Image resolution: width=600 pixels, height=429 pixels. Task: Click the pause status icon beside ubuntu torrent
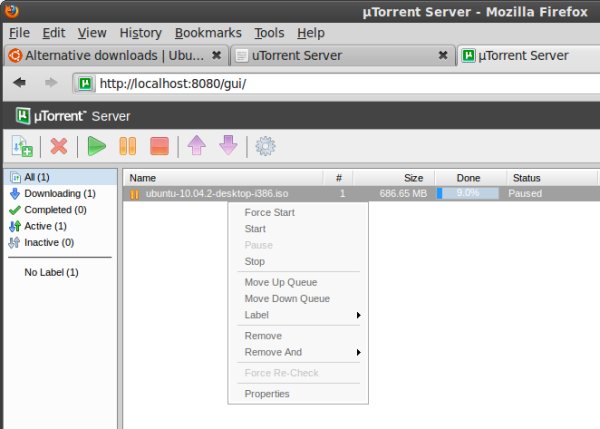pos(134,194)
